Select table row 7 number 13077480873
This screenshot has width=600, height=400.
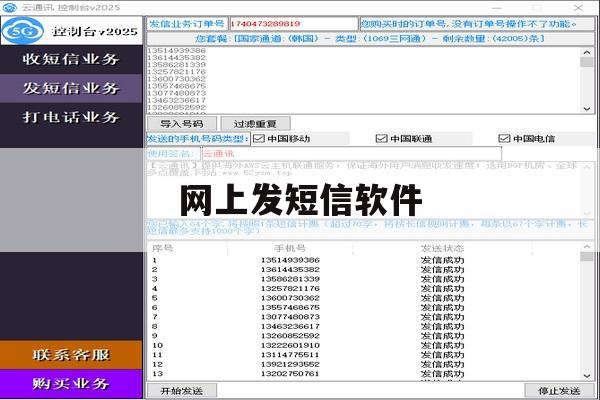[x=290, y=317]
